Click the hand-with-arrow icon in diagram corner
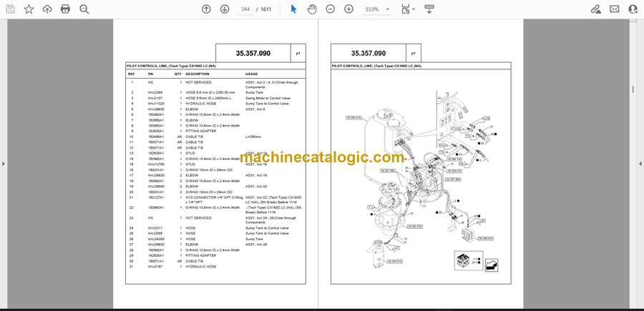The width and height of the screenshot is (644, 311). 491,265
